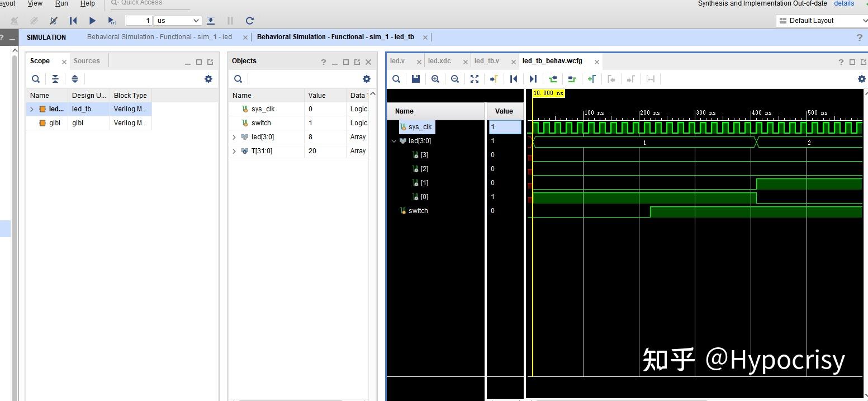The height and width of the screenshot is (401, 868).
Task: Expand the led_tb scope tree node
Action: click(32, 109)
